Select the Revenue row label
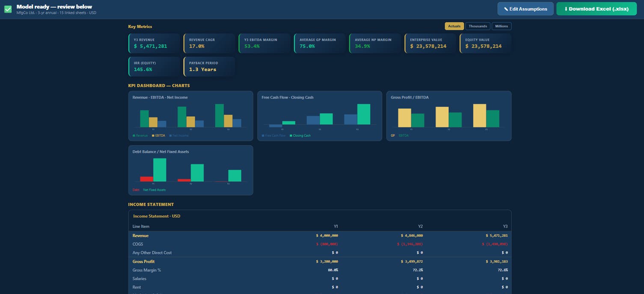The width and height of the screenshot is (644, 294). point(140,235)
